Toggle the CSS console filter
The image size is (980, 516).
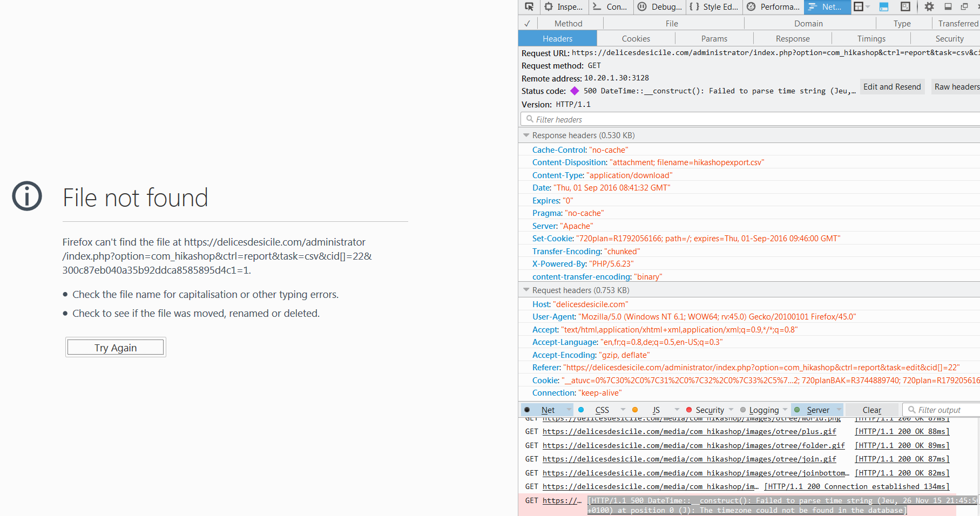(x=601, y=410)
